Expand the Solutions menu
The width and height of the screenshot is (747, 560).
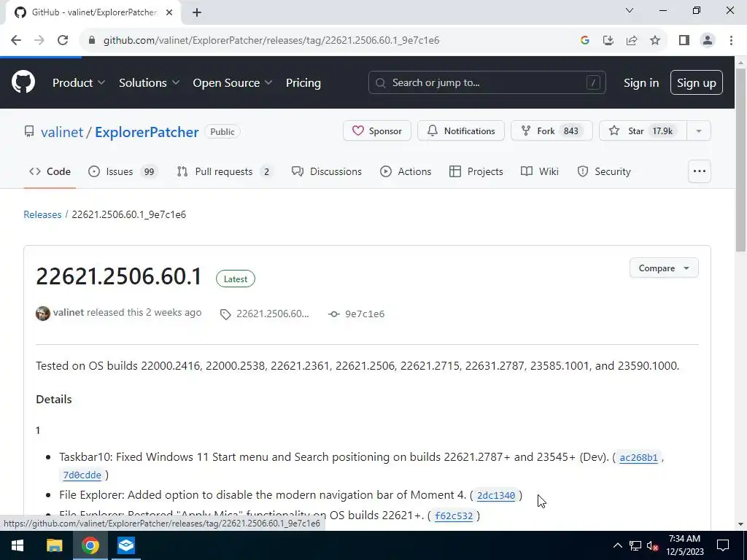[x=149, y=82]
